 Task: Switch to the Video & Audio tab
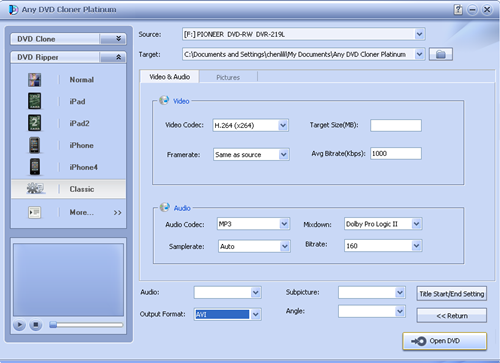pyautogui.click(x=169, y=77)
